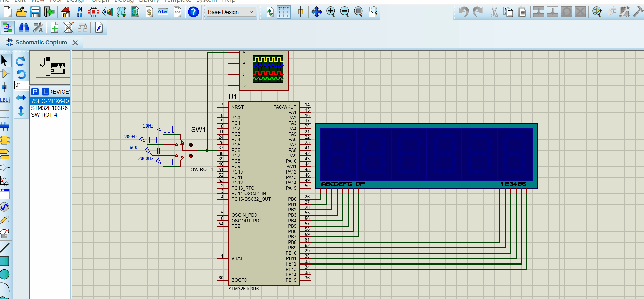This screenshot has width=644, height=299.
Task: Select the Terminals mode tool
Action: (5, 154)
